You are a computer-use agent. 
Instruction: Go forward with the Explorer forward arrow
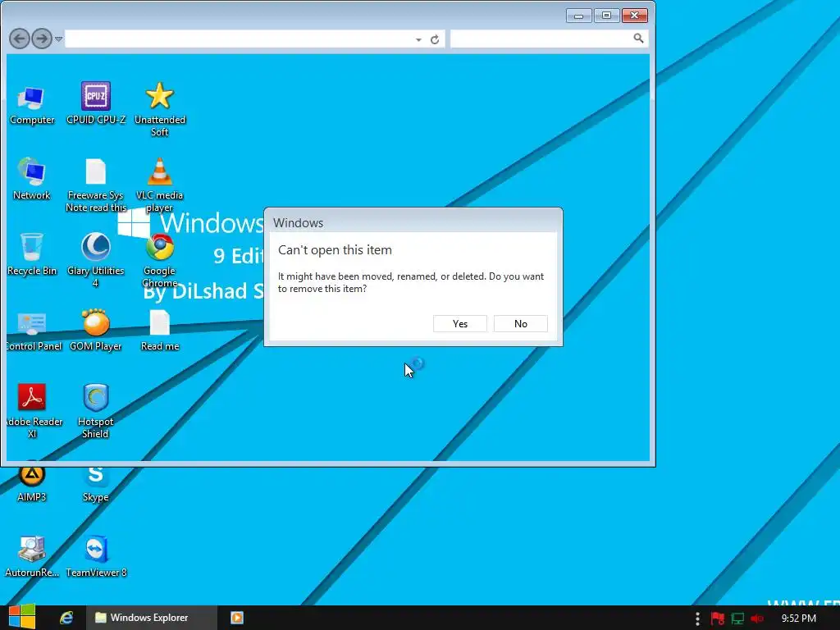(x=42, y=39)
